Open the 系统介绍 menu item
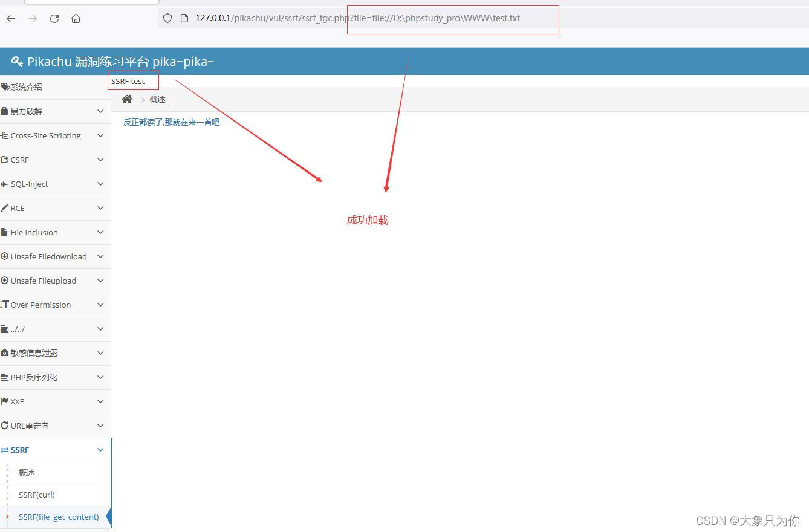The width and height of the screenshot is (809, 532). click(55, 87)
